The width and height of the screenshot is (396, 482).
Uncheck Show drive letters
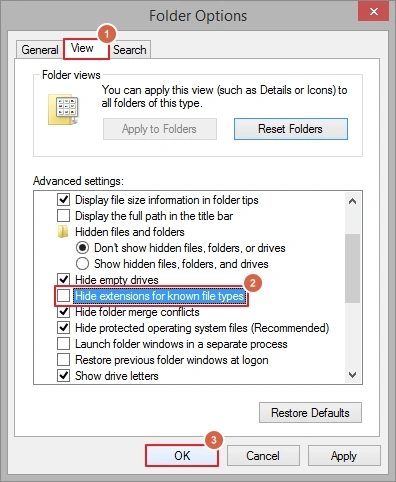click(x=63, y=376)
